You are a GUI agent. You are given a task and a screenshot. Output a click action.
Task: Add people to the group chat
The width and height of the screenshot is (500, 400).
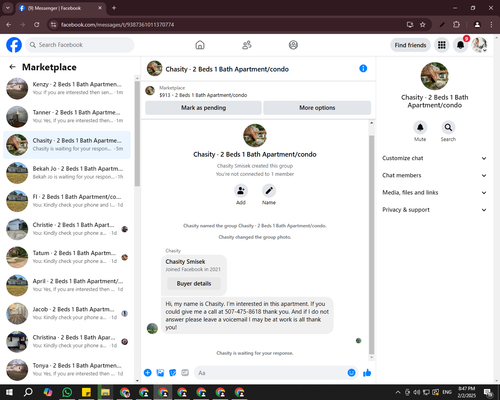point(241,191)
